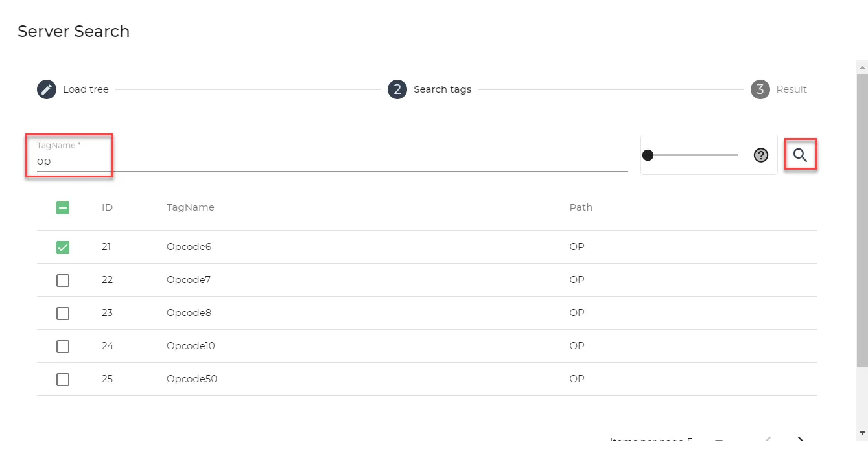Viewport: 868px width, 458px height.
Task: Tick the Opcode50 row checkbox
Action: coord(63,380)
